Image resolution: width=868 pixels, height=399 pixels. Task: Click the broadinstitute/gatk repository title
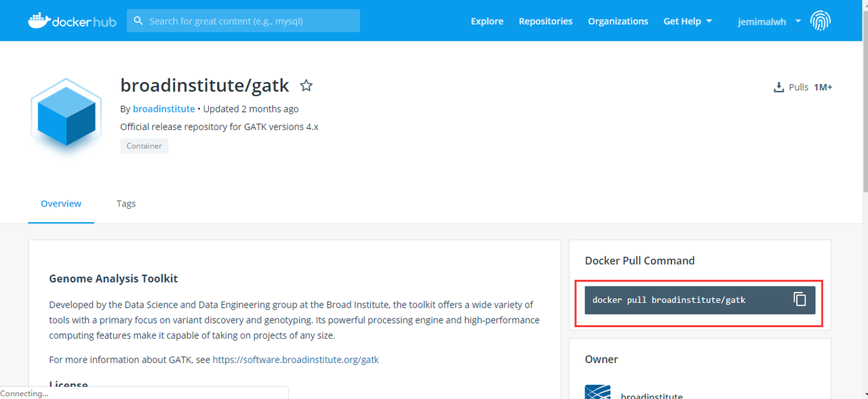coord(205,85)
